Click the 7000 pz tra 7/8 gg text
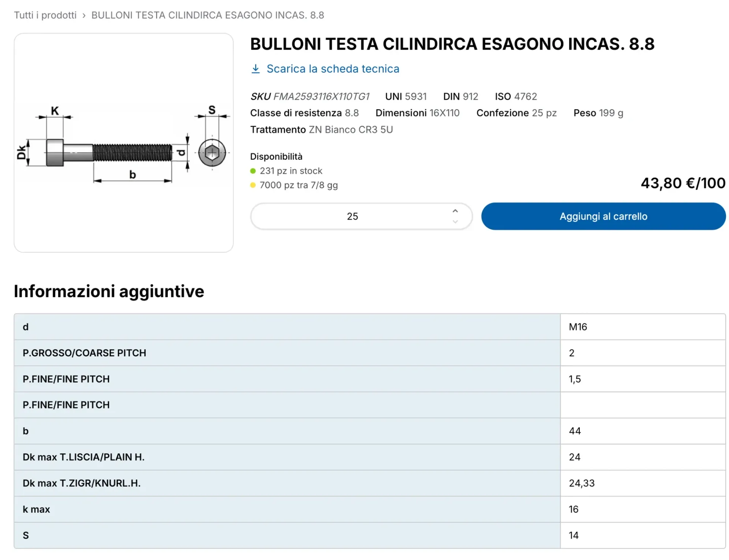 point(299,185)
